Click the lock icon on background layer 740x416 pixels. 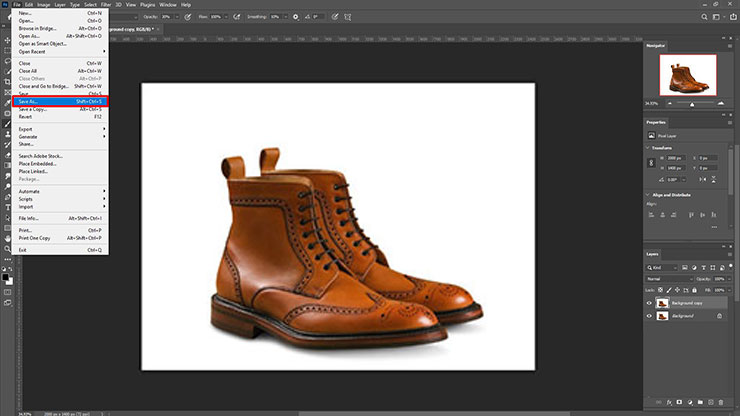coord(719,316)
